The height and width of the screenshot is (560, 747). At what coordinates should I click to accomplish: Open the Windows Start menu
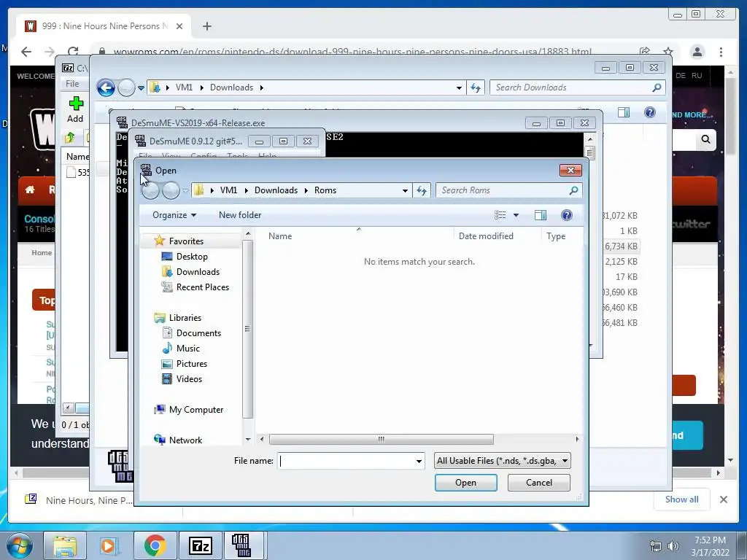(x=20, y=545)
